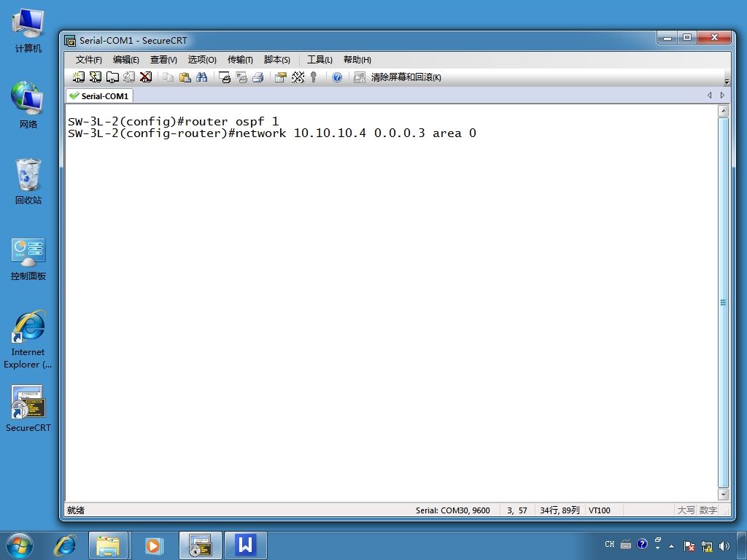Click the volume speaker tray icon
747x560 pixels.
click(724, 546)
